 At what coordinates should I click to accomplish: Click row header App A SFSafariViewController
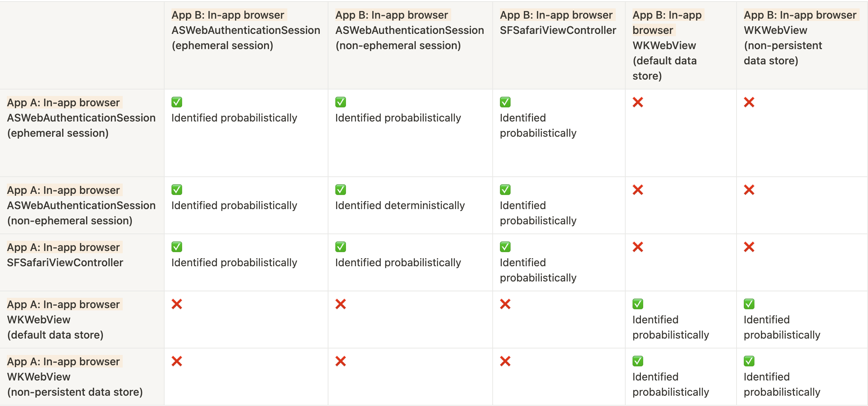[x=65, y=255]
